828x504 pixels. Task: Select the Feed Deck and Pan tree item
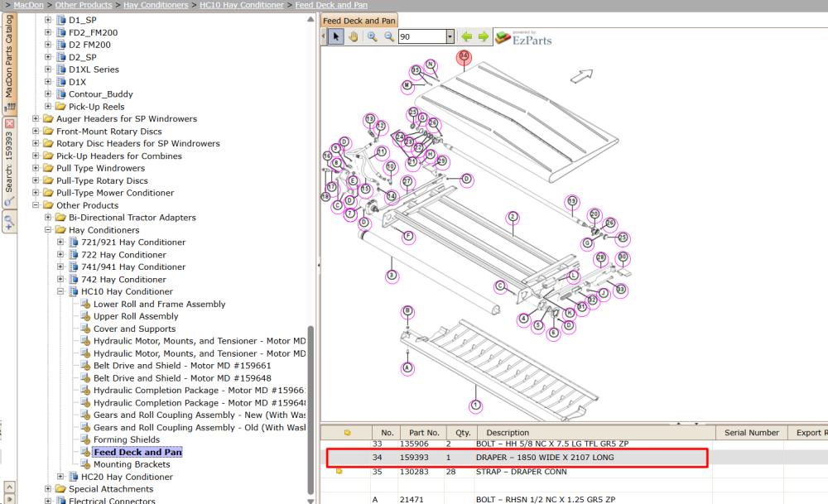tap(137, 453)
